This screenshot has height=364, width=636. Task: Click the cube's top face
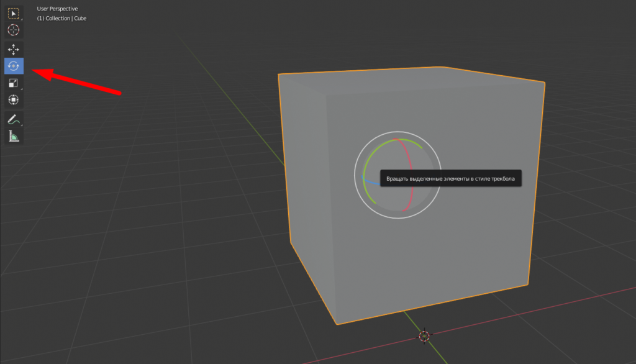click(410, 81)
